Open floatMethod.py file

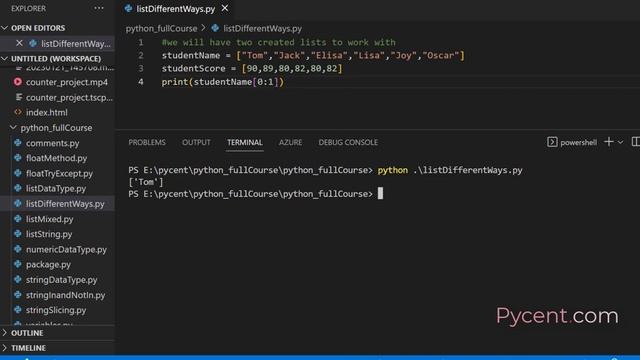point(56,158)
